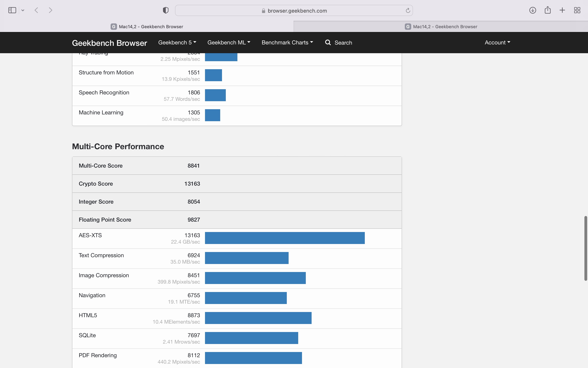Select the 22.4 GB/sec value

(x=185, y=242)
